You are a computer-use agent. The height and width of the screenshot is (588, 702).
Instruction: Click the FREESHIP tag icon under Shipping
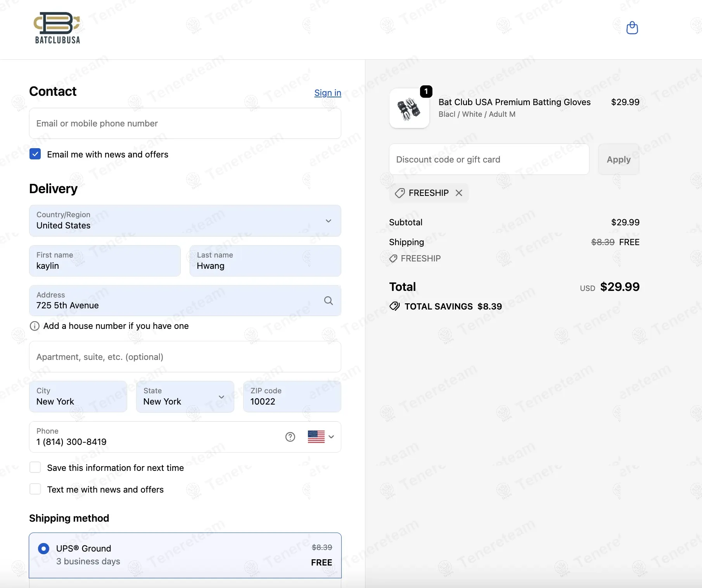pyautogui.click(x=393, y=258)
